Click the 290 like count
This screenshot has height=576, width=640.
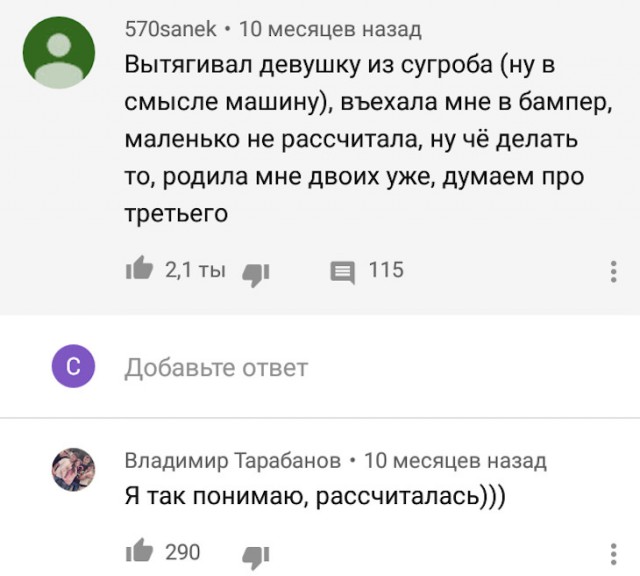(183, 552)
